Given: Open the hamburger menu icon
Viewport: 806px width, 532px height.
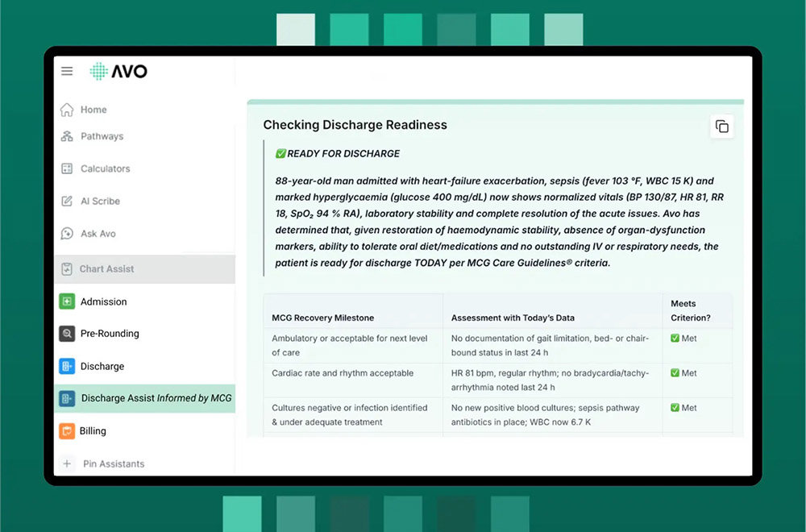Looking at the screenshot, I should tap(67, 71).
